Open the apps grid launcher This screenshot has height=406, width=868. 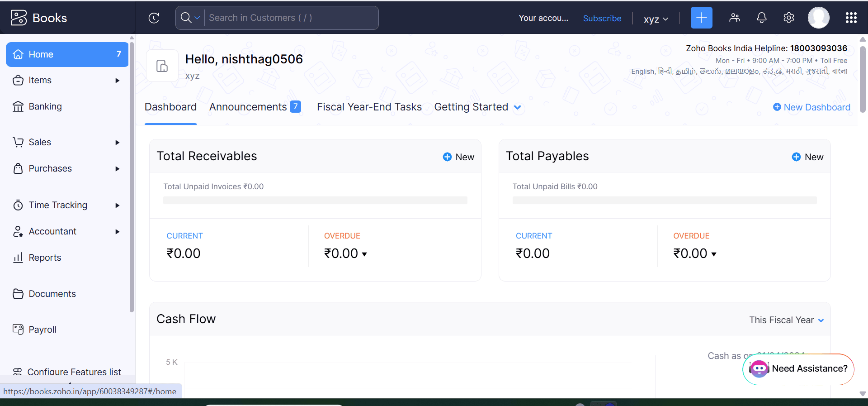[x=851, y=18]
